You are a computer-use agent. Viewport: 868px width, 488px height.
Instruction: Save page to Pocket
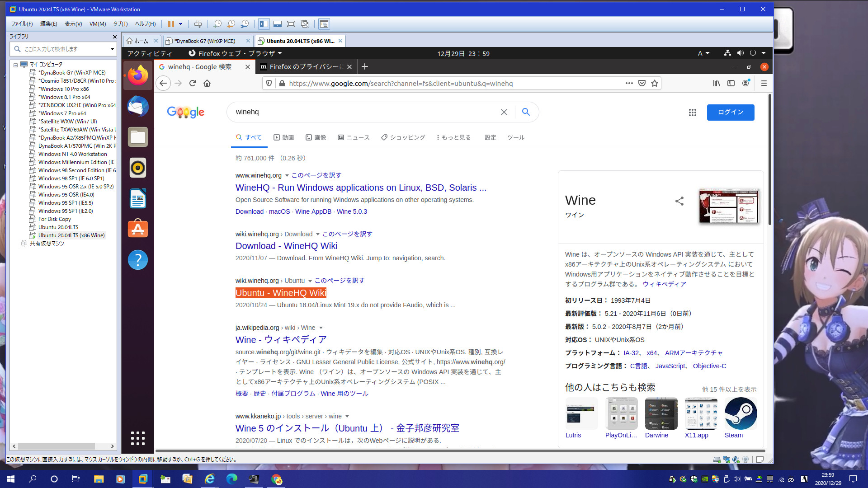(x=642, y=83)
